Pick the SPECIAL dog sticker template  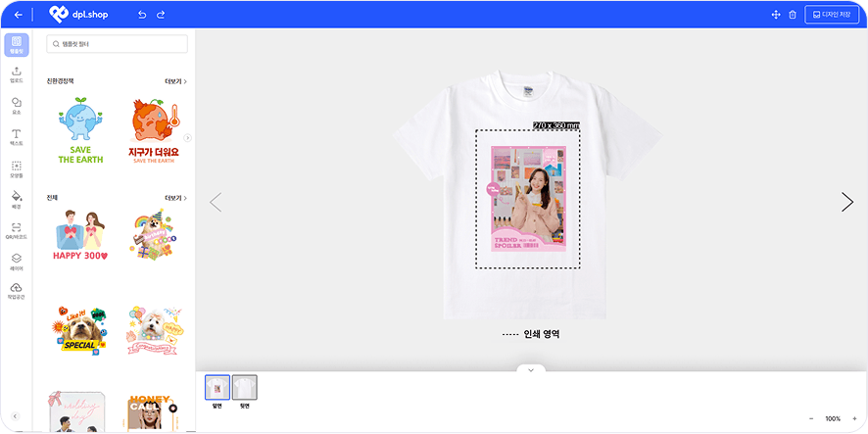[x=80, y=329]
